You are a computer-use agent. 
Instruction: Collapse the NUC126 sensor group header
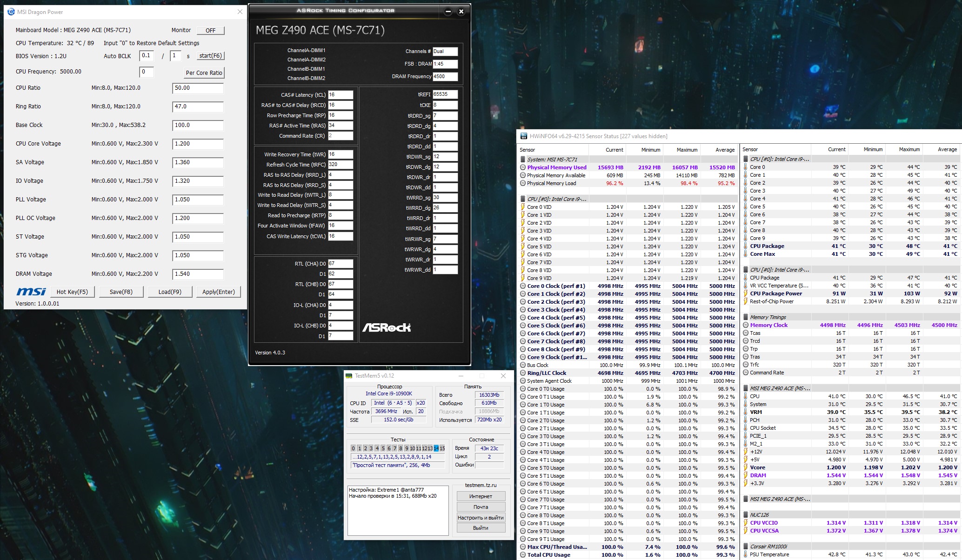pyautogui.click(x=745, y=515)
